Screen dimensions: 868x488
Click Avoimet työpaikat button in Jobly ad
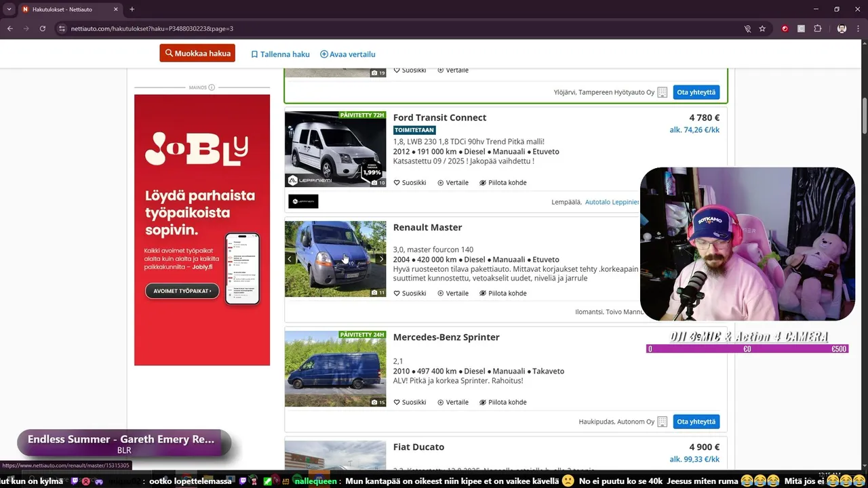[182, 291]
